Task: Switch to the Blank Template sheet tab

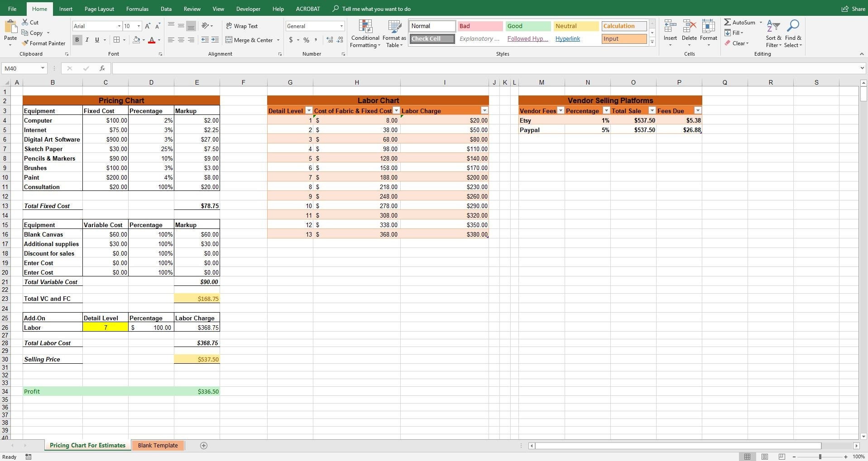Action: tap(158, 445)
